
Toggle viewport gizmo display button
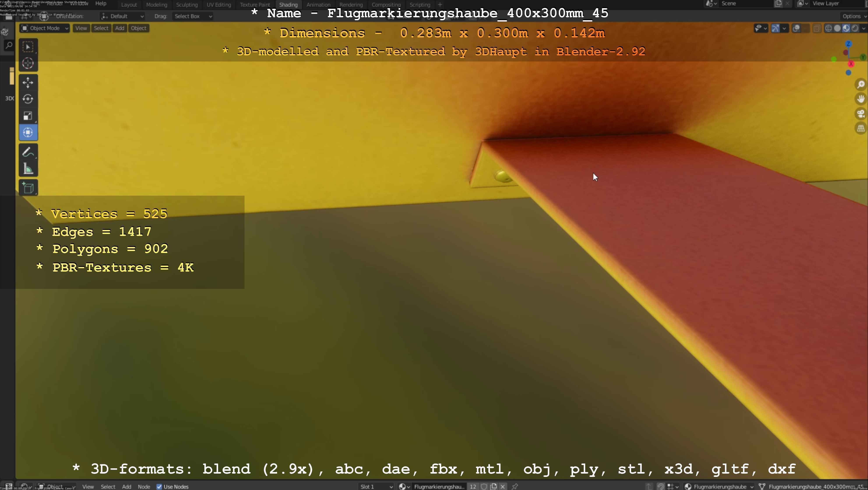(775, 28)
